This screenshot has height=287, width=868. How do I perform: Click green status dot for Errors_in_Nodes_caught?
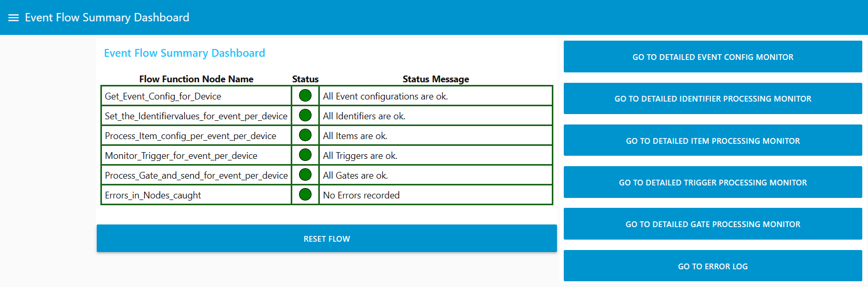(305, 194)
